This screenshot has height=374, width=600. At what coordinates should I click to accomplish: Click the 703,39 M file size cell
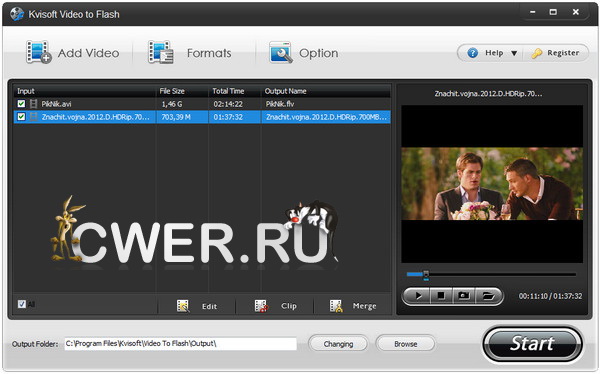click(176, 117)
